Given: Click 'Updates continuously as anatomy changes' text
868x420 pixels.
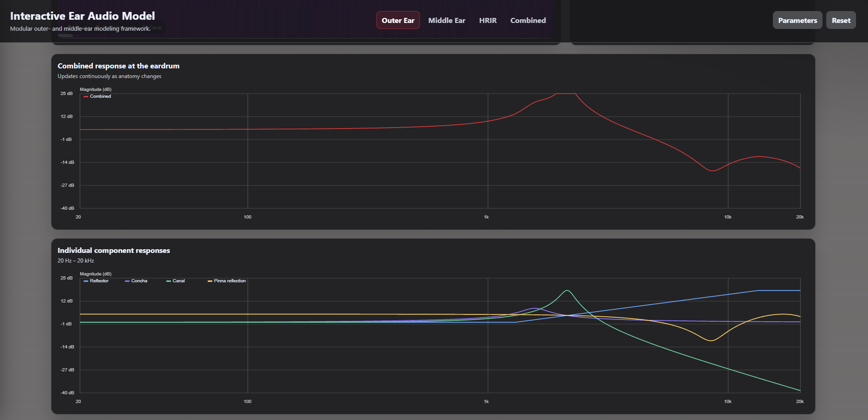Looking at the screenshot, I should coord(109,76).
